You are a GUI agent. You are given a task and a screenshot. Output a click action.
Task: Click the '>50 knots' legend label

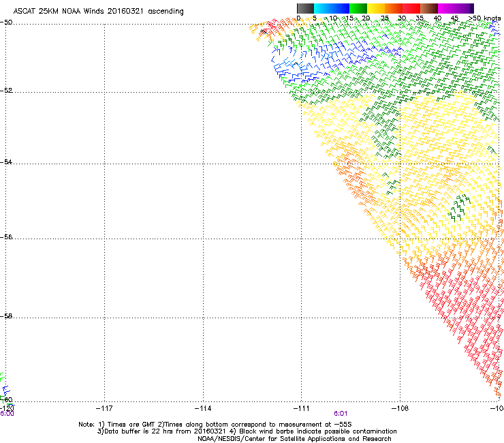[484, 18]
